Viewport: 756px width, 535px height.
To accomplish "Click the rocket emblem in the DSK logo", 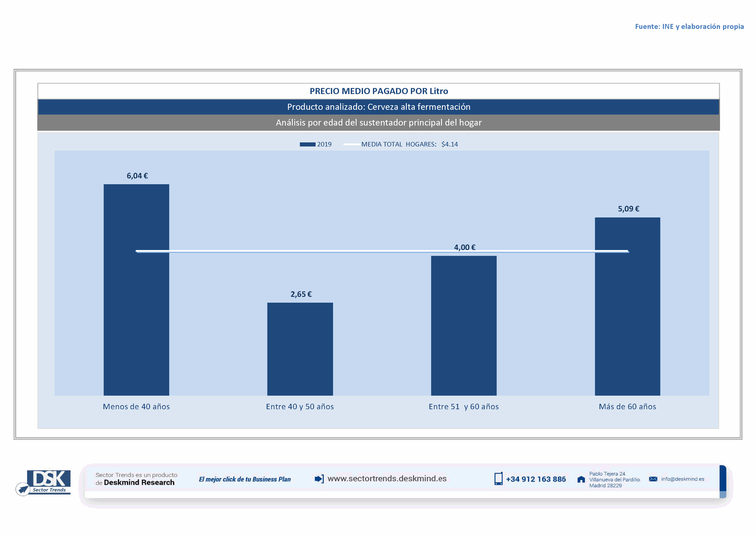I will (x=23, y=489).
